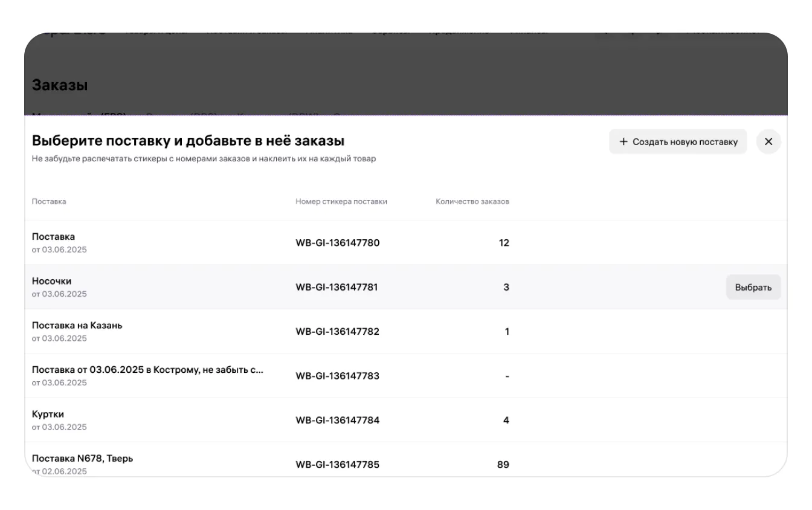812x510 pixels.
Task: Click sticker number WB-GI-136147782
Action: [x=338, y=332]
